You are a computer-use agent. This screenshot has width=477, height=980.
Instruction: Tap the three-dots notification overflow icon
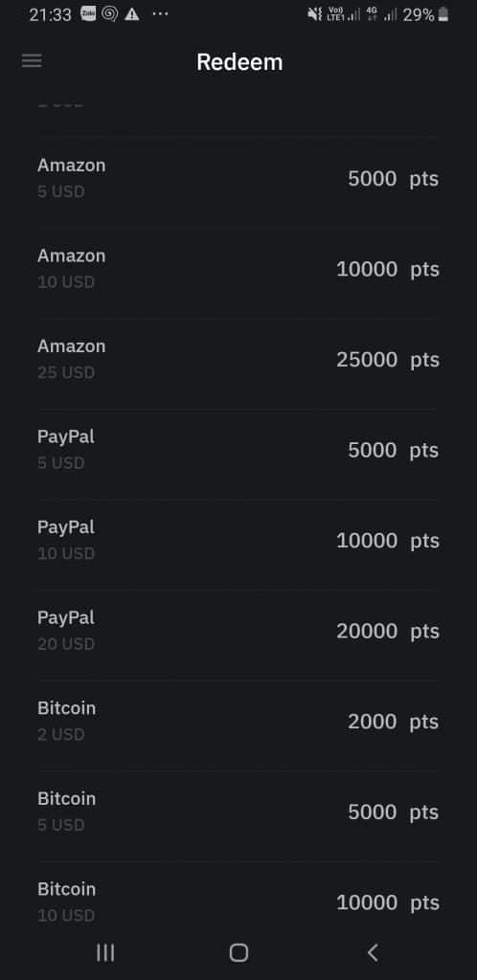(x=161, y=13)
